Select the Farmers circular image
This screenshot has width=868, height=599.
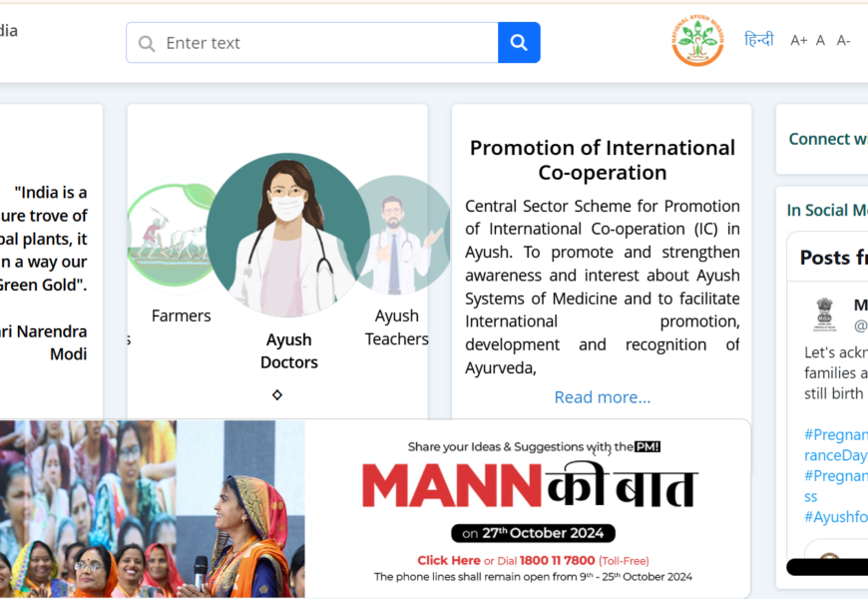[x=173, y=234]
